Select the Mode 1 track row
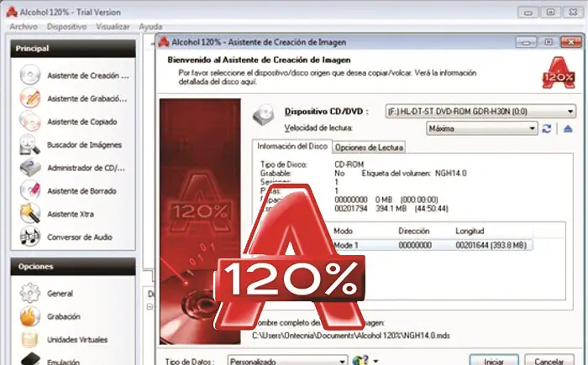This screenshot has width=588, height=365. click(x=433, y=245)
